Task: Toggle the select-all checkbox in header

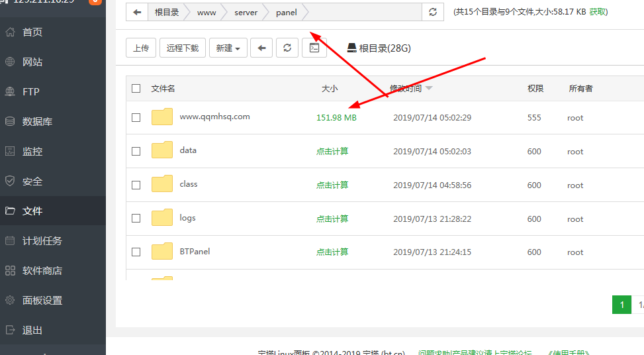Action: 136,88
